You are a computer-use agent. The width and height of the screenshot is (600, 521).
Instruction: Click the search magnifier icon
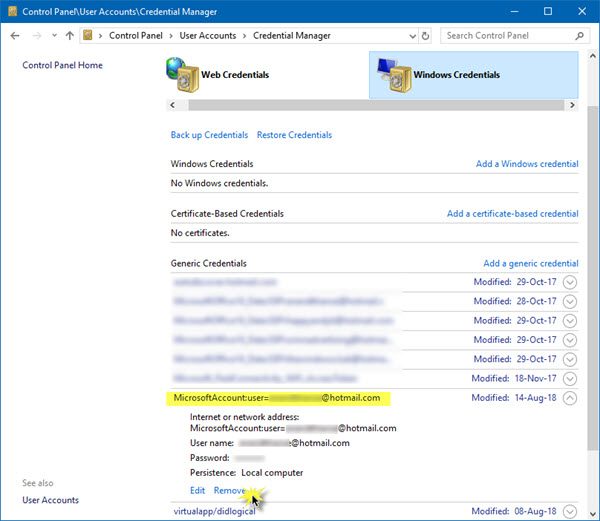point(579,36)
